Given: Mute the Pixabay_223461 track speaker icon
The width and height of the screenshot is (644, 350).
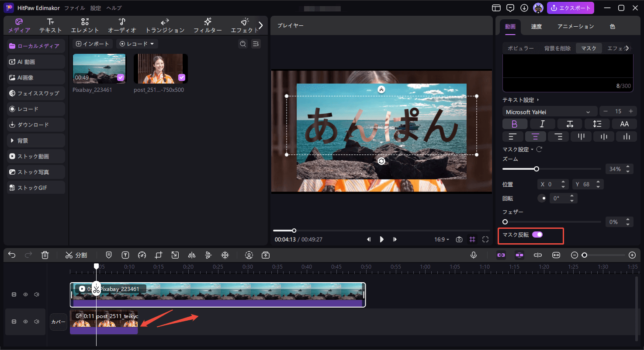Looking at the screenshot, I should tap(37, 294).
